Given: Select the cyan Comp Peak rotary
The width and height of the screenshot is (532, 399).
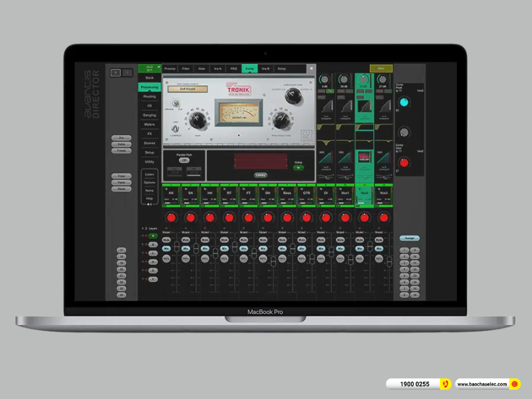Looking at the screenshot, I should [403, 102].
